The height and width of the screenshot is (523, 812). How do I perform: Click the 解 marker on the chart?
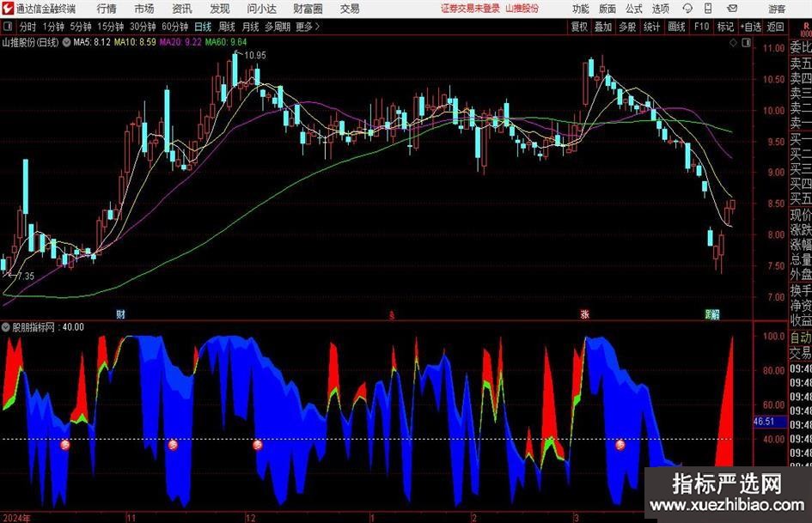715,313
